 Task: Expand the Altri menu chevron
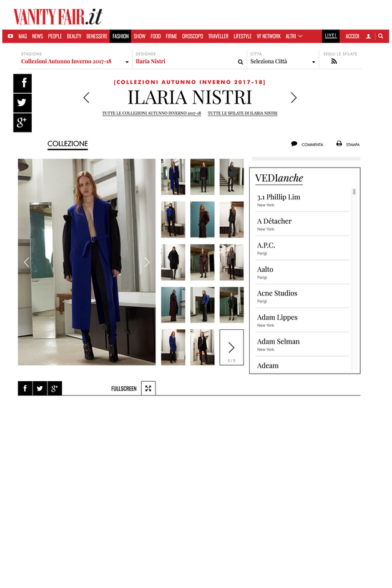point(300,36)
